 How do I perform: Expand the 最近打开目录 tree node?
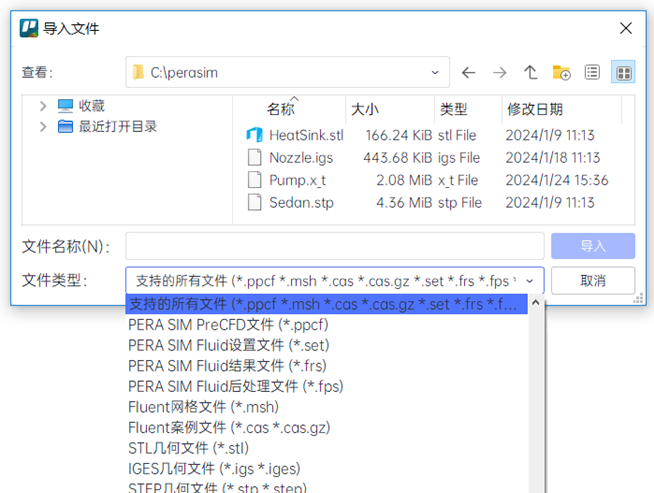pos(42,127)
